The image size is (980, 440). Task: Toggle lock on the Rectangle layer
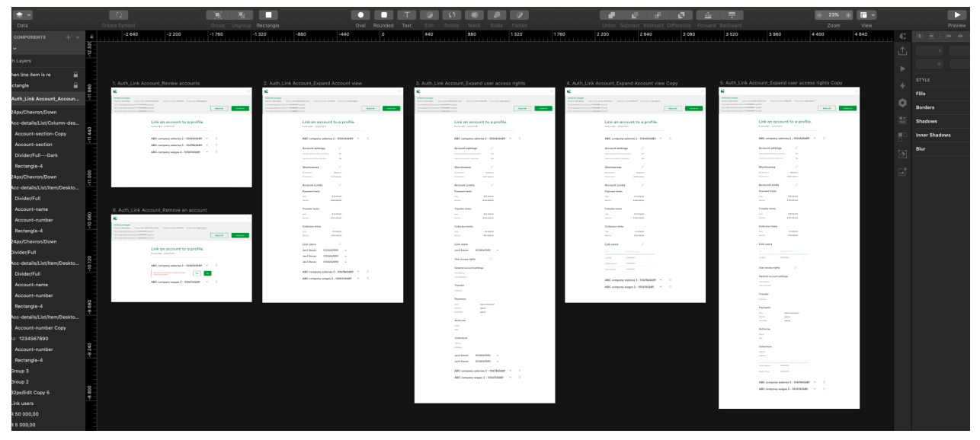[x=75, y=86]
